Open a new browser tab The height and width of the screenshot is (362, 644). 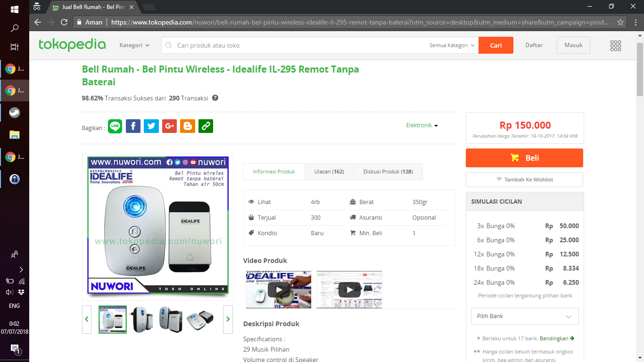click(x=149, y=8)
